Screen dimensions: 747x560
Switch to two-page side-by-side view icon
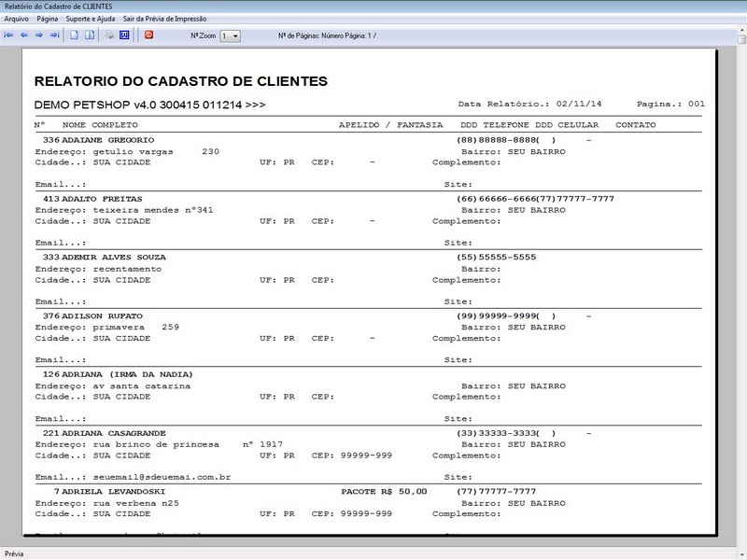click(x=90, y=35)
